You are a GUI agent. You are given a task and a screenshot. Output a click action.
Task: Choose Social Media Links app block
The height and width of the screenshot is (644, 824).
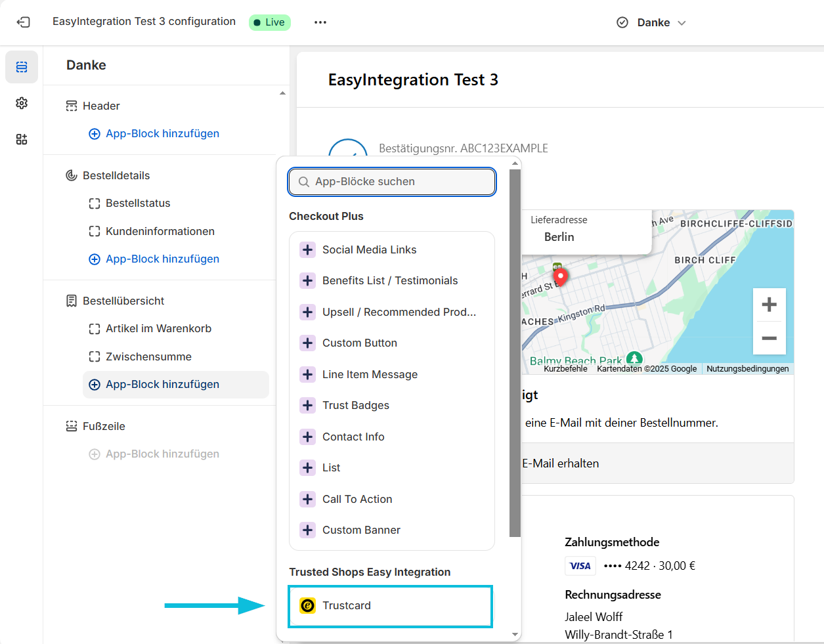392,249
